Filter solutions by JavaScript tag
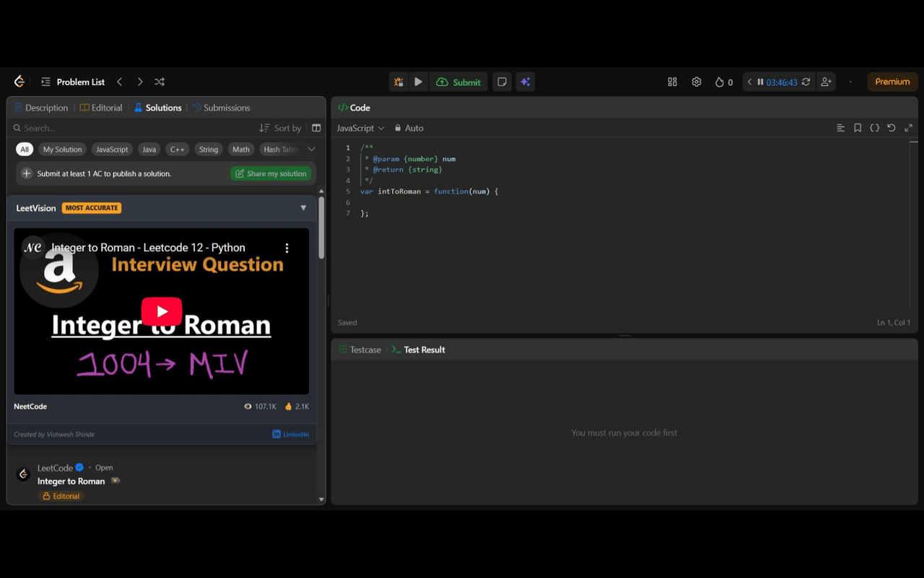Viewport: 924px width, 578px height. point(112,150)
